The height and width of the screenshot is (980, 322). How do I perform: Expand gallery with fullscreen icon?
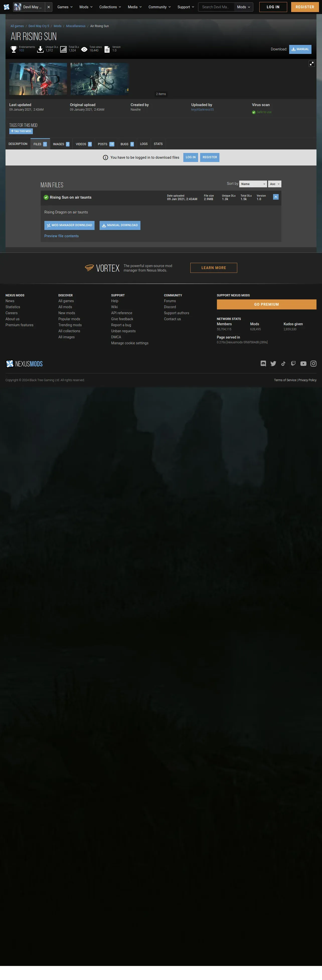point(311,63)
